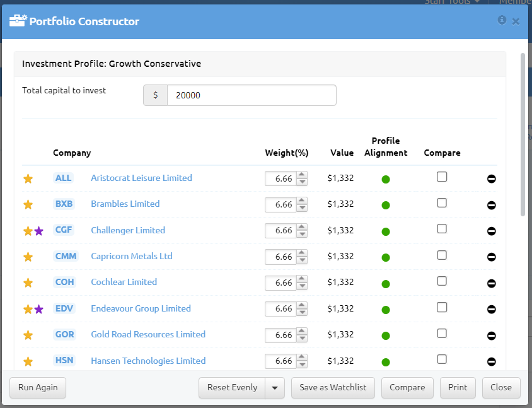Click the Profile Alignment column header
This screenshot has height=408, width=532.
(386, 147)
